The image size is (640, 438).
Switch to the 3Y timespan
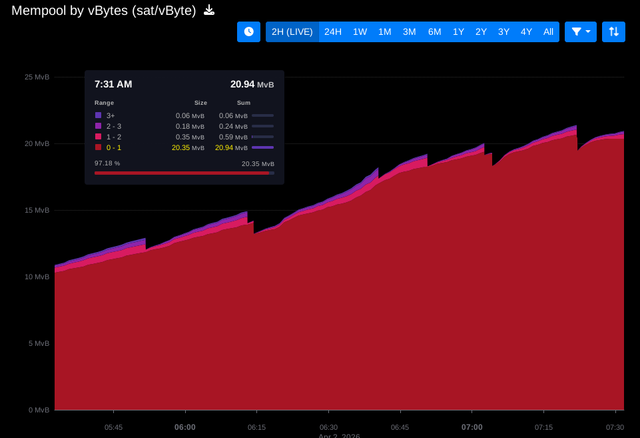click(x=503, y=32)
